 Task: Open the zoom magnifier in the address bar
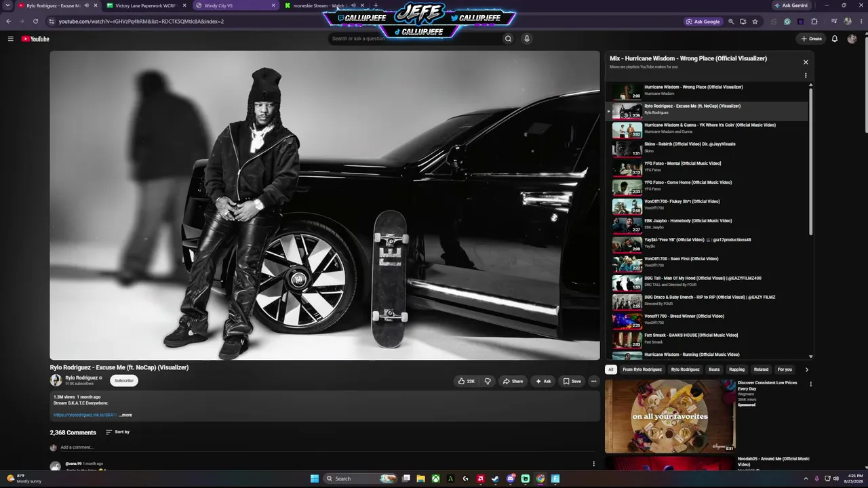point(731,21)
